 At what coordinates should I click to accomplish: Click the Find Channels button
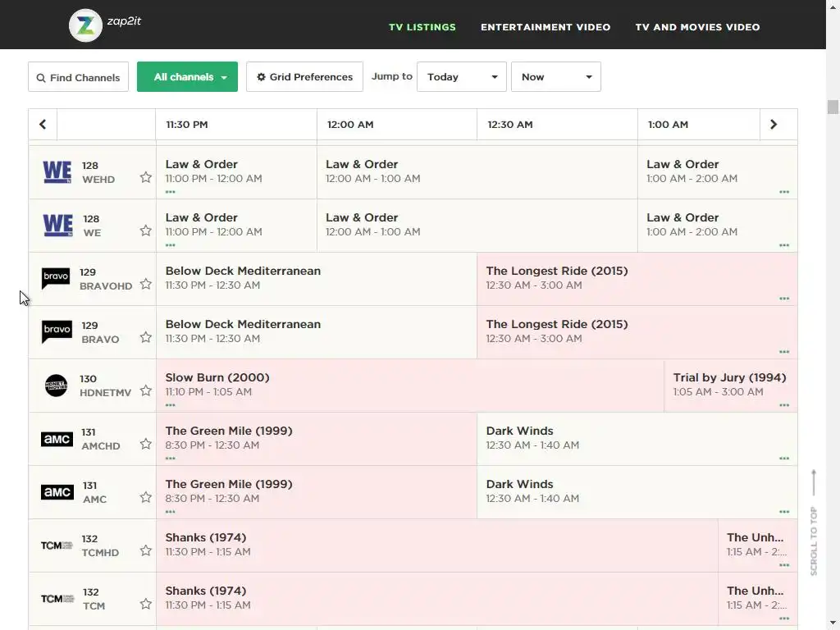78,76
